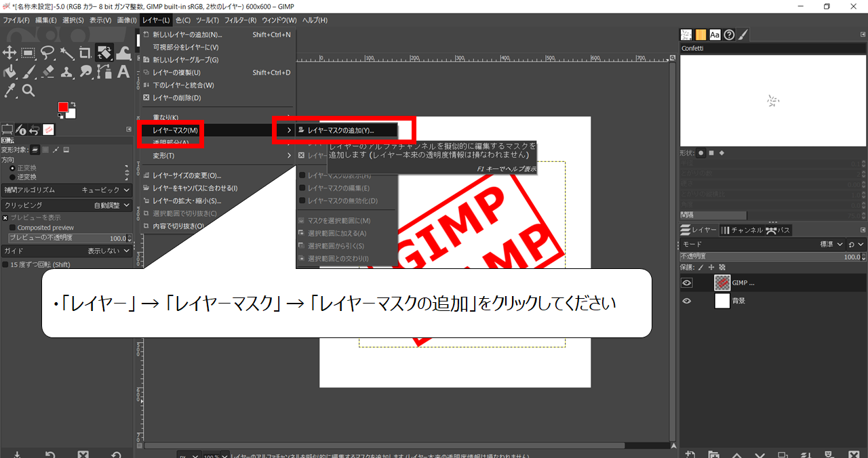Select the Paths tool
The height and width of the screenshot is (458, 868).
coord(104,71)
